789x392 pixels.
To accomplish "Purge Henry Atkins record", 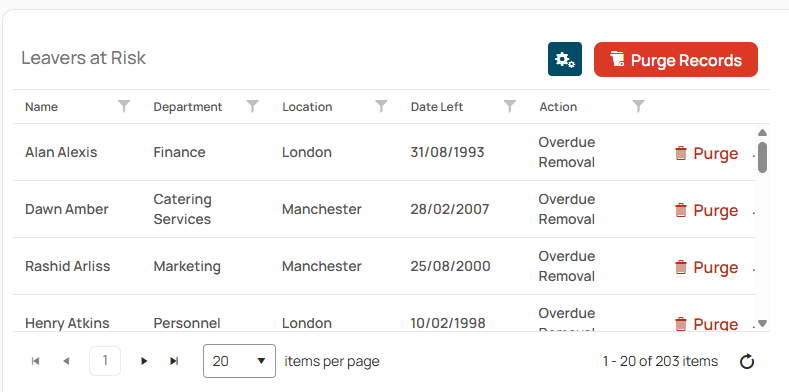I will point(706,324).
